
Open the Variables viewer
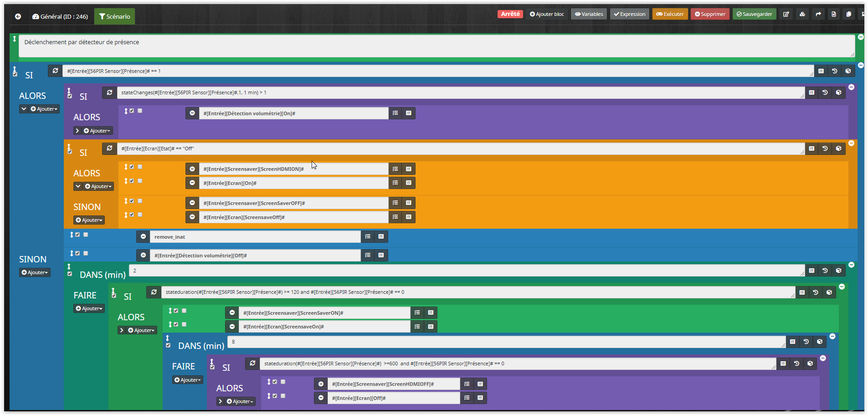589,14
